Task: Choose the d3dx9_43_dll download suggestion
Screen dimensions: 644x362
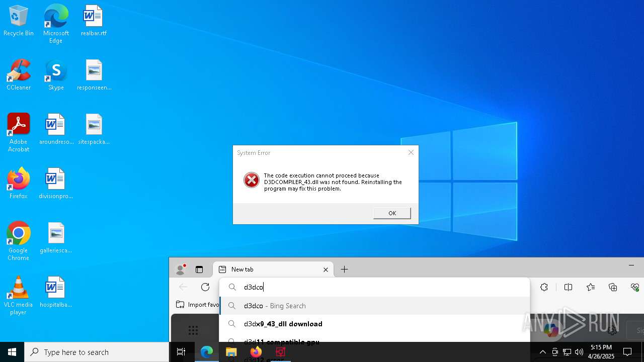Action: click(x=375, y=324)
